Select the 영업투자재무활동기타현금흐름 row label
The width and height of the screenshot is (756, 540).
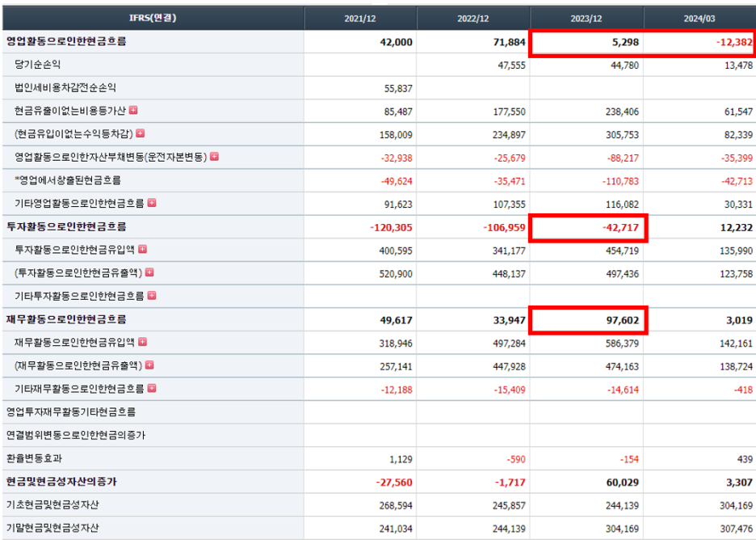[71, 411]
